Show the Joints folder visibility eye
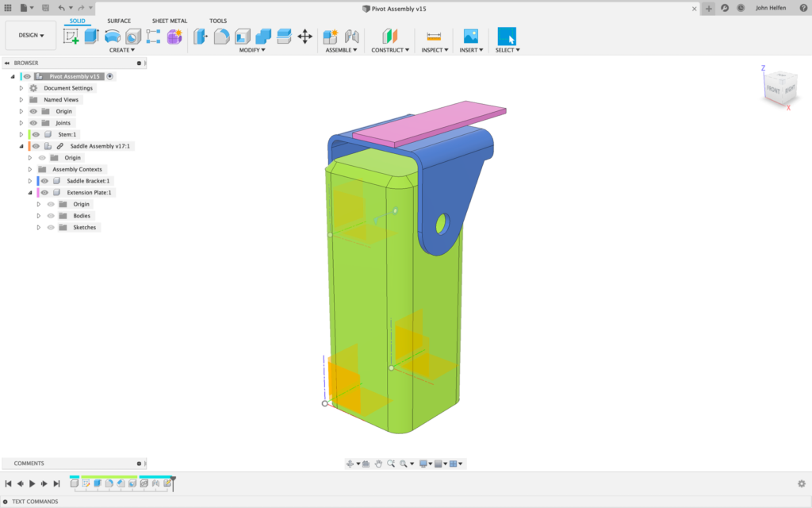Screen dimensions: 812x508 click(x=32, y=123)
